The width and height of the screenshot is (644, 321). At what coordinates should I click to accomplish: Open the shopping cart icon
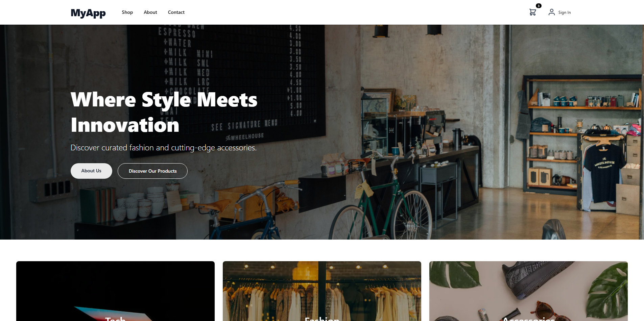click(x=532, y=12)
